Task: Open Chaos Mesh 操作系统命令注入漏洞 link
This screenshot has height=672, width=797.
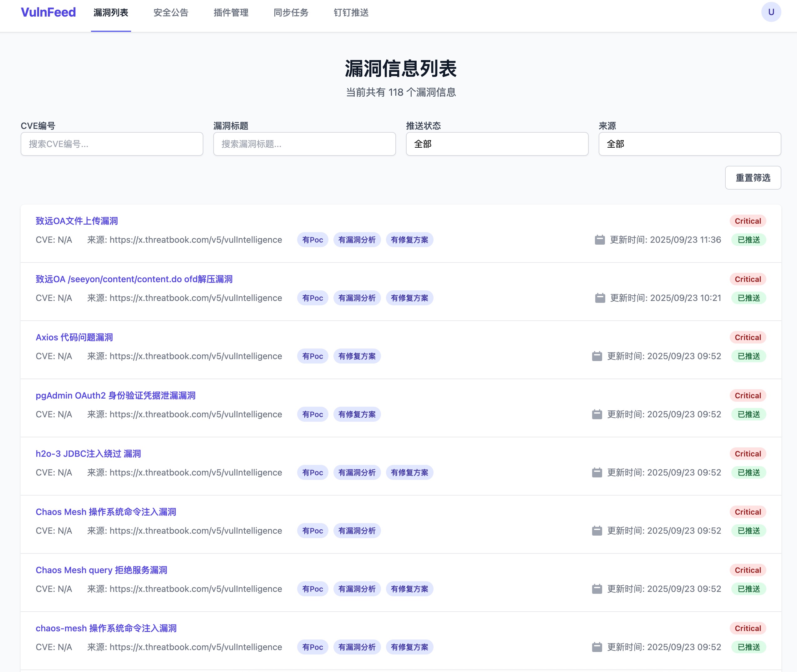Action: click(x=106, y=512)
